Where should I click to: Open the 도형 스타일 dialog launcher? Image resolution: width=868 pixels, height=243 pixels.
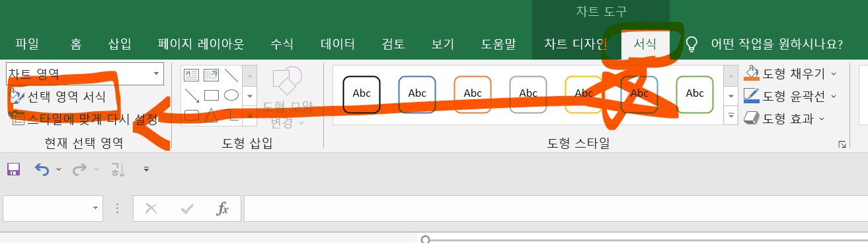[x=842, y=144]
